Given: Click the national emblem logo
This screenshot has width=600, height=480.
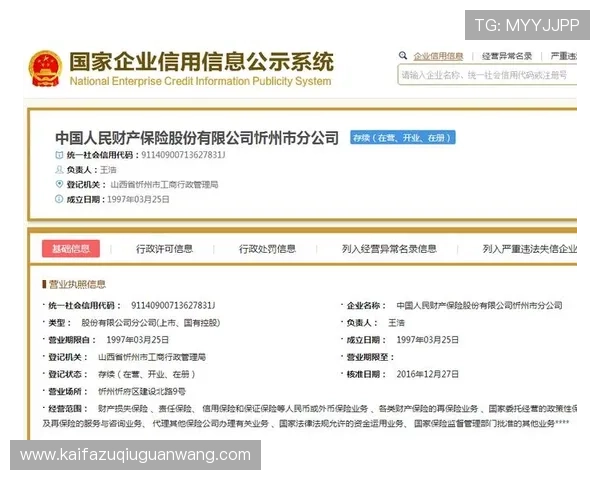Looking at the screenshot, I should point(45,69).
